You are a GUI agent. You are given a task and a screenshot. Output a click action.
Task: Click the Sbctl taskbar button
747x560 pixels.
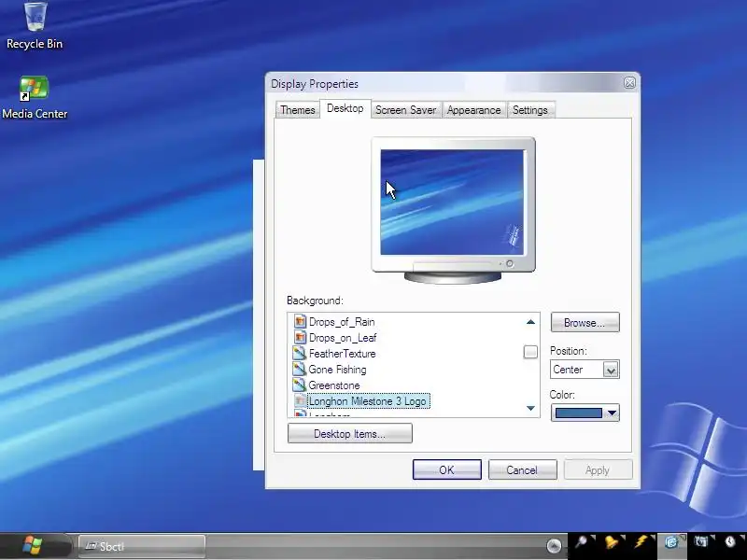click(x=142, y=546)
